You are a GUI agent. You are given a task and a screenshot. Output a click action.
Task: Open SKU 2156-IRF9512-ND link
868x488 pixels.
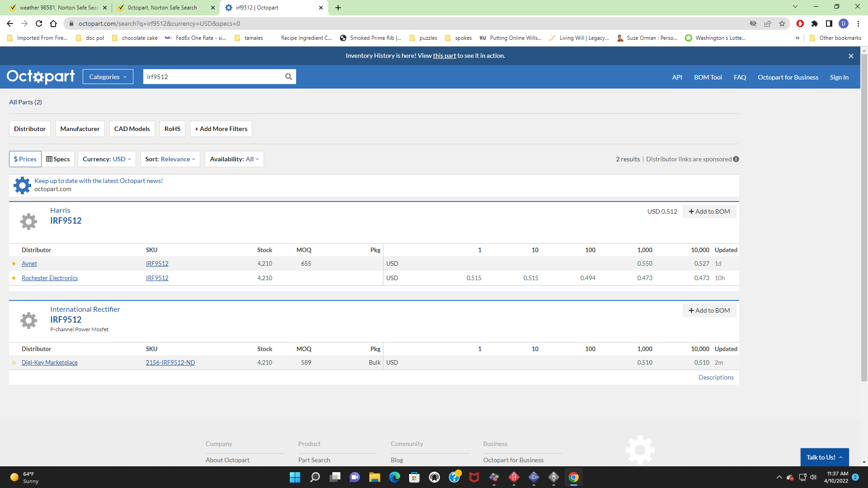[x=170, y=362]
